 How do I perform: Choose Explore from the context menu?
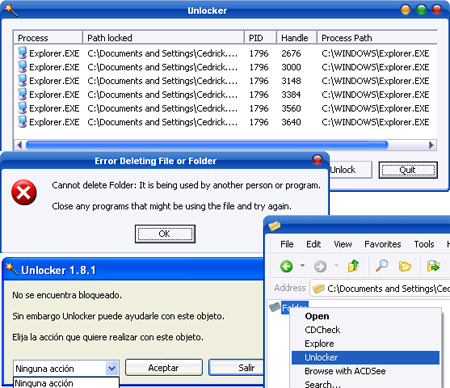(366, 343)
